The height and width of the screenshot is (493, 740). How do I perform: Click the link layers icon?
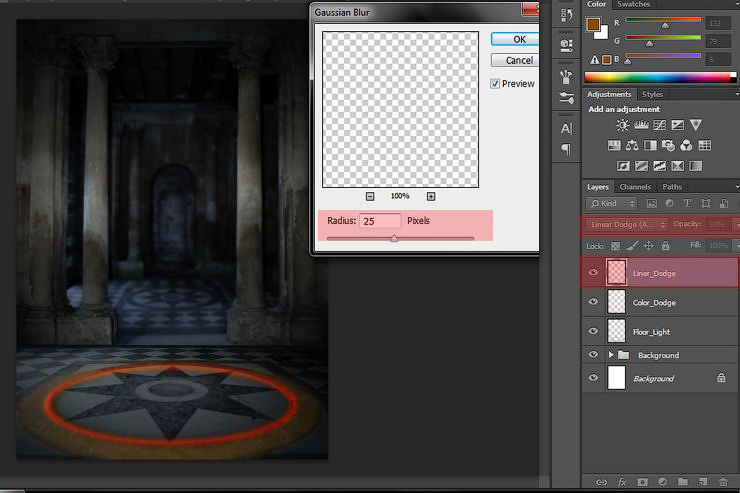pyautogui.click(x=600, y=482)
